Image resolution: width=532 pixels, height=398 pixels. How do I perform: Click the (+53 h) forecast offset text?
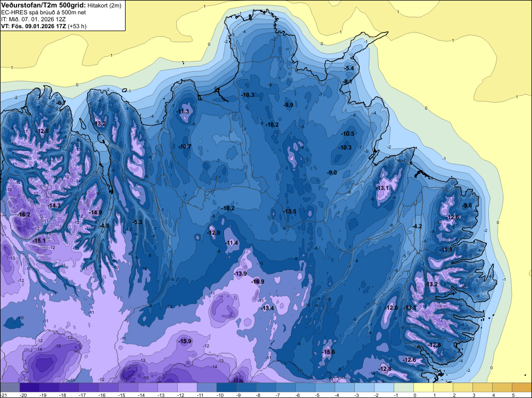pyautogui.click(x=77, y=27)
